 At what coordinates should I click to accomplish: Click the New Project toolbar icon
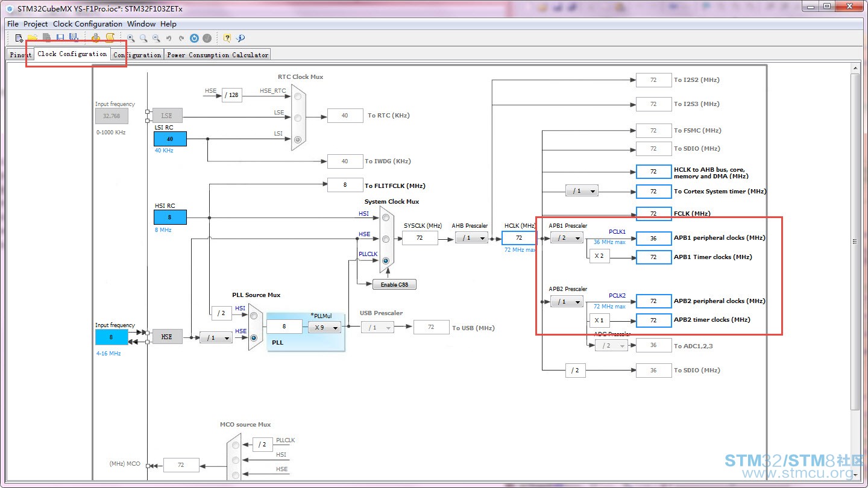(x=19, y=38)
